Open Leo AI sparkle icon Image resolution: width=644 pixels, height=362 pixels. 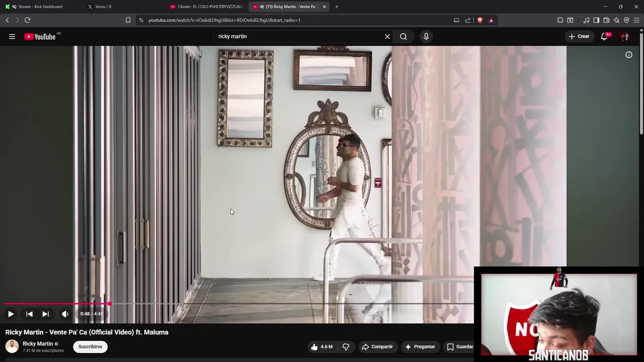coord(616,20)
